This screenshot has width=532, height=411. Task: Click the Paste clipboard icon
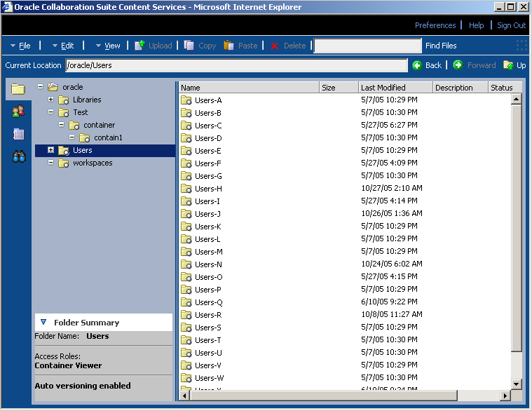point(229,46)
